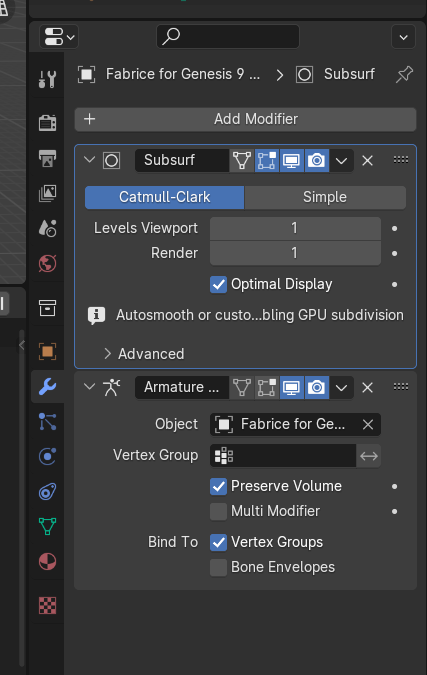Animate Levels Viewport property dot
Image resolution: width=427 pixels, height=675 pixels.
[394, 229]
